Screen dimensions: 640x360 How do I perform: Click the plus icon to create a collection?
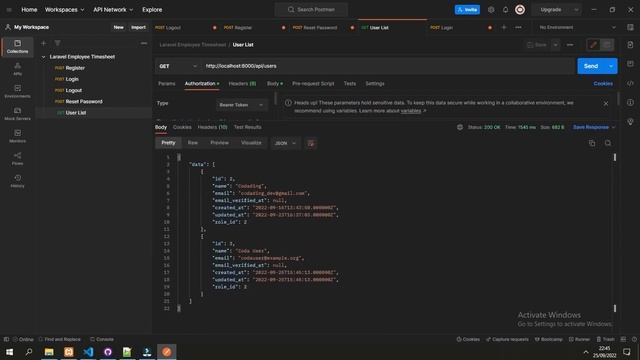click(44, 43)
